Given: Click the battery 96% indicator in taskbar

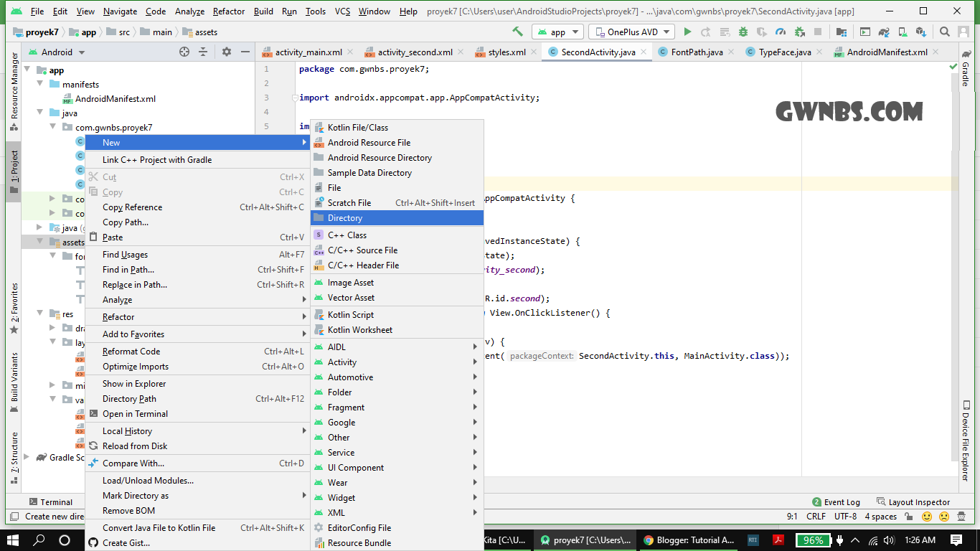Looking at the screenshot, I should (813, 540).
